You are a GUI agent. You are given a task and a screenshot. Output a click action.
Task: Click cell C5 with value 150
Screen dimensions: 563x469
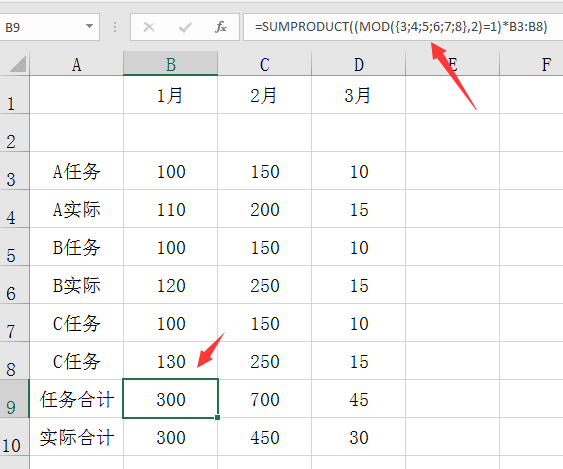(x=265, y=247)
